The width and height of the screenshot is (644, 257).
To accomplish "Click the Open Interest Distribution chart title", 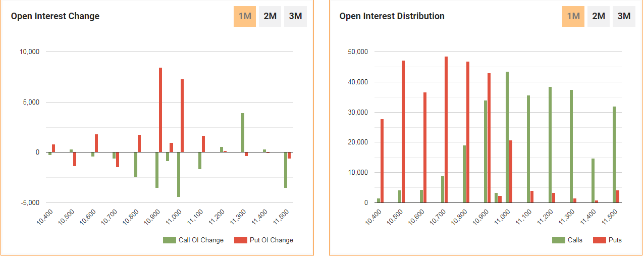I will coord(392,16).
